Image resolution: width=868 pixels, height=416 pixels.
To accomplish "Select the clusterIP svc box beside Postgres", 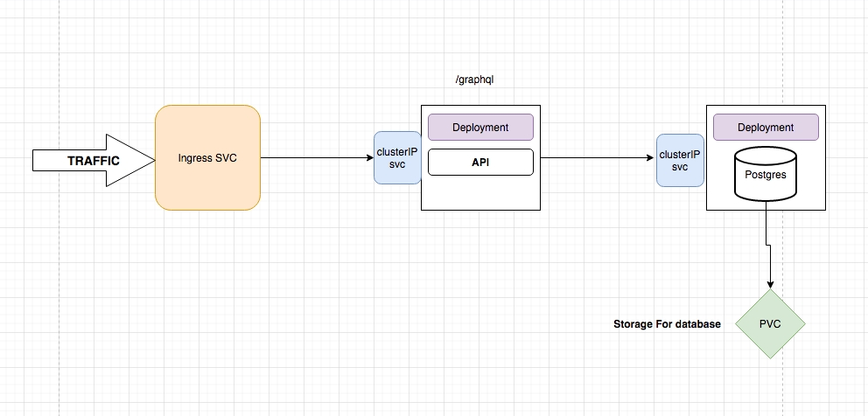I will [681, 161].
